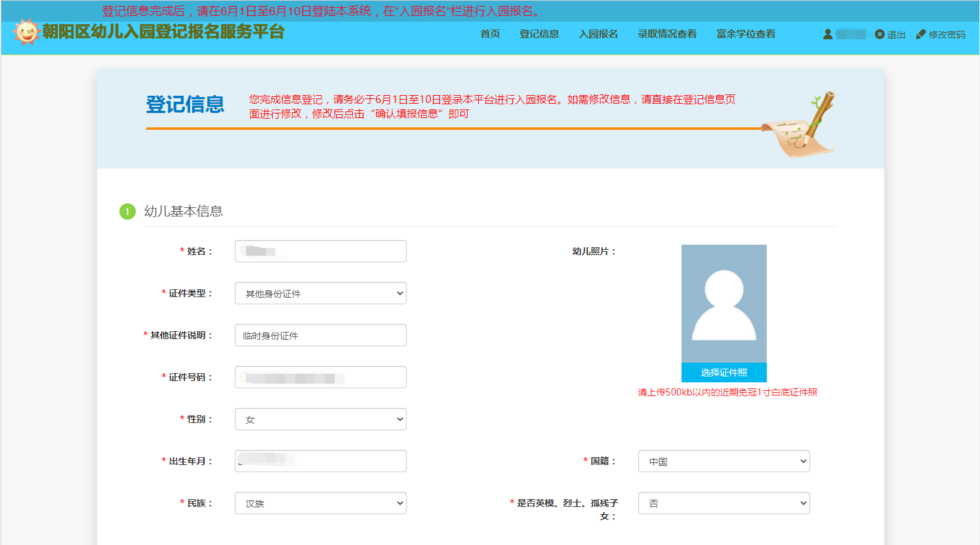Screen dimensions: 980x545
Task: Expand the 证件类型 dropdown
Action: click(x=321, y=293)
